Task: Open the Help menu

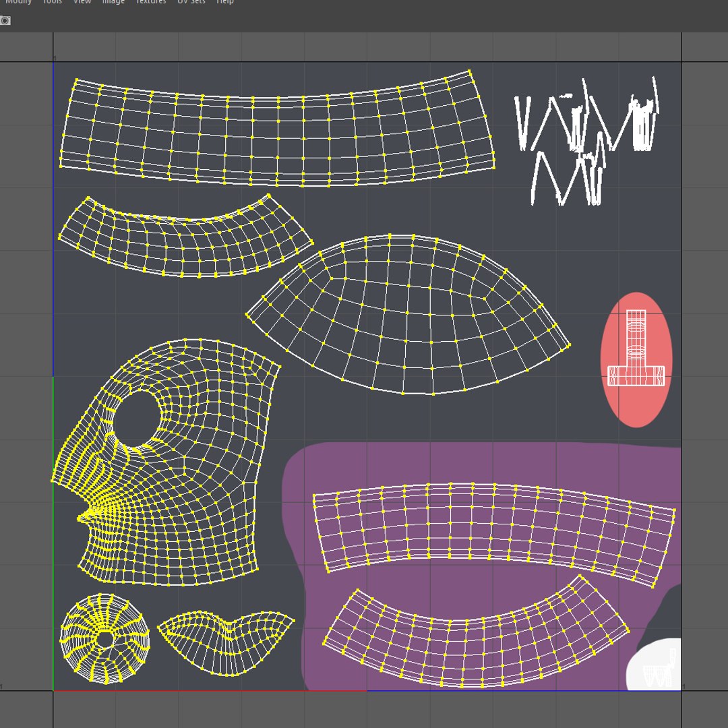Action: pyautogui.click(x=225, y=2)
